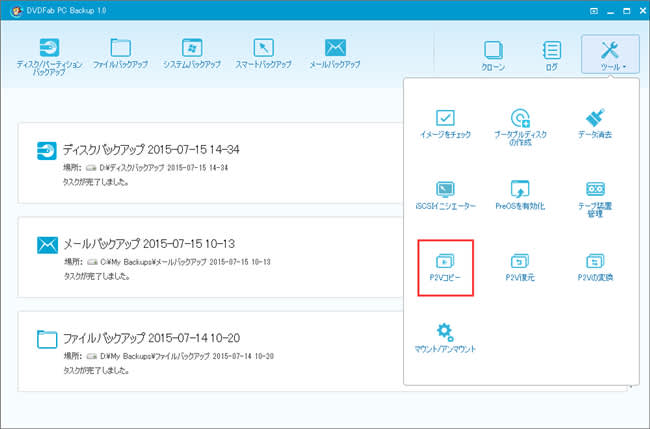
Task: Choose イメージをチェック in the tools menu
Action: coord(446,125)
